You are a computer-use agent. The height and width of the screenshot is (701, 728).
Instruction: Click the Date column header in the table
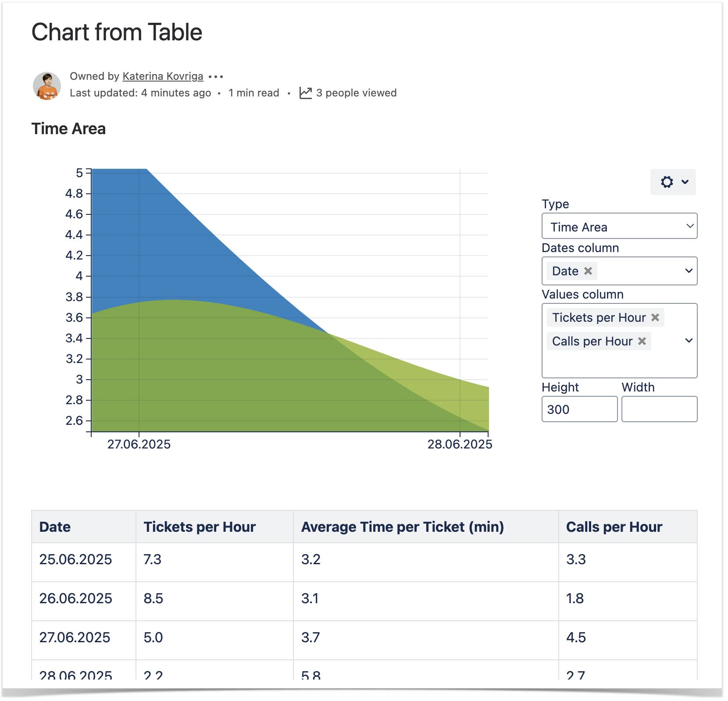coord(55,527)
